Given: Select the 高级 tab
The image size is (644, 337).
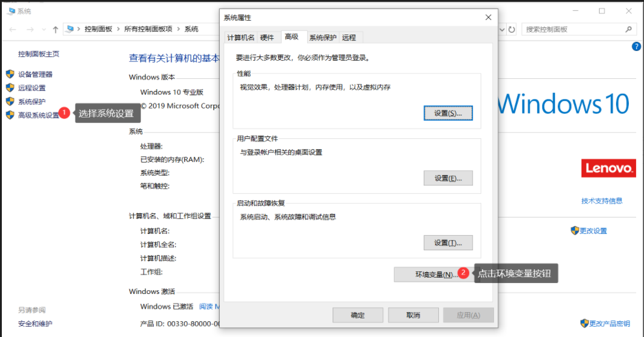Looking at the screenshot, I should [x=292, y=37].
